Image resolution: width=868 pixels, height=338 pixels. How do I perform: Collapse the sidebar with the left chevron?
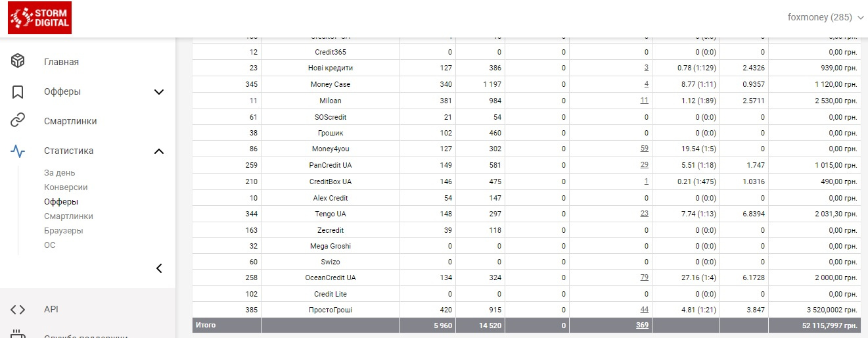tap(159, 268)
